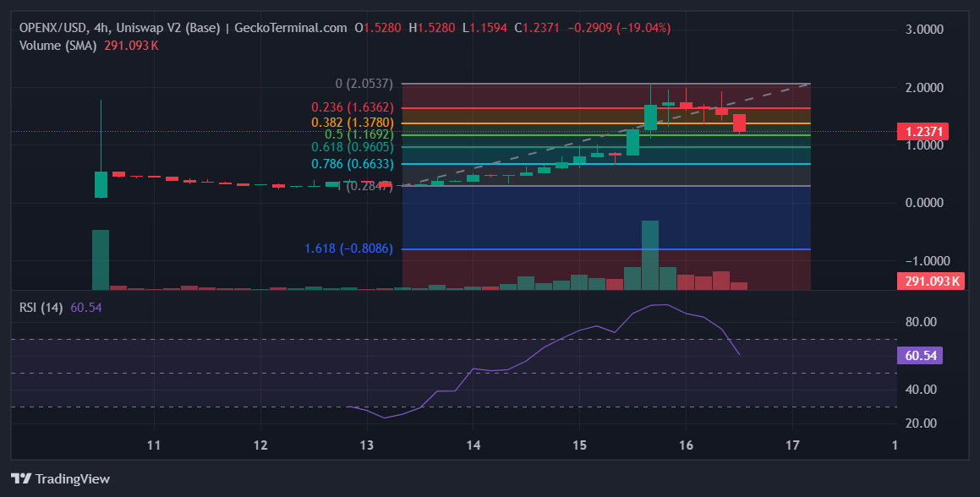Screen dimensions: 980x497
Task: Open the RSI (14) indicator legend
Action: tap(42, 307)
